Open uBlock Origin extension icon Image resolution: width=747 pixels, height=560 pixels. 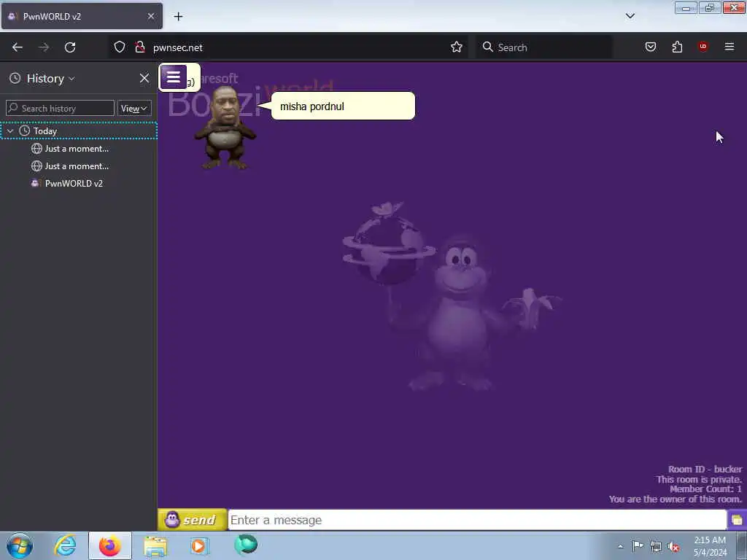pos(703,47)
